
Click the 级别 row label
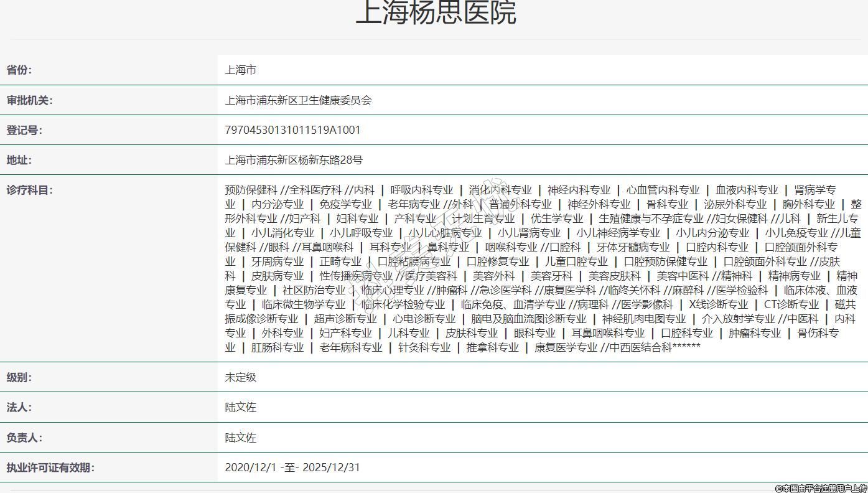(19, 378)
